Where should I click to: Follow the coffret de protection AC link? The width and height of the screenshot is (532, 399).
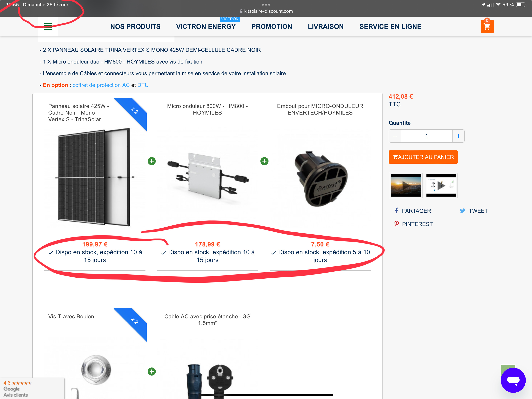point(101,85)
